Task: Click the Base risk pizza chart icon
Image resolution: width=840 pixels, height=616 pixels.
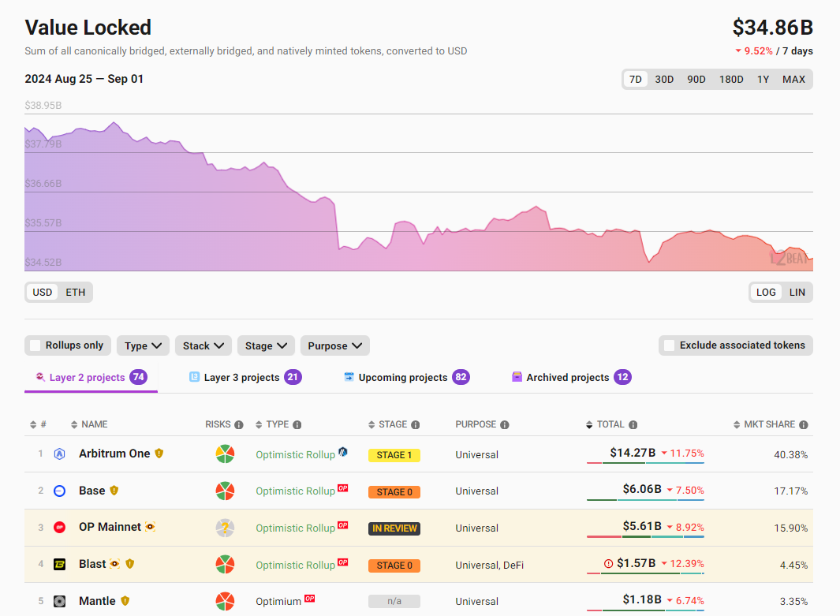Action: 226,491
